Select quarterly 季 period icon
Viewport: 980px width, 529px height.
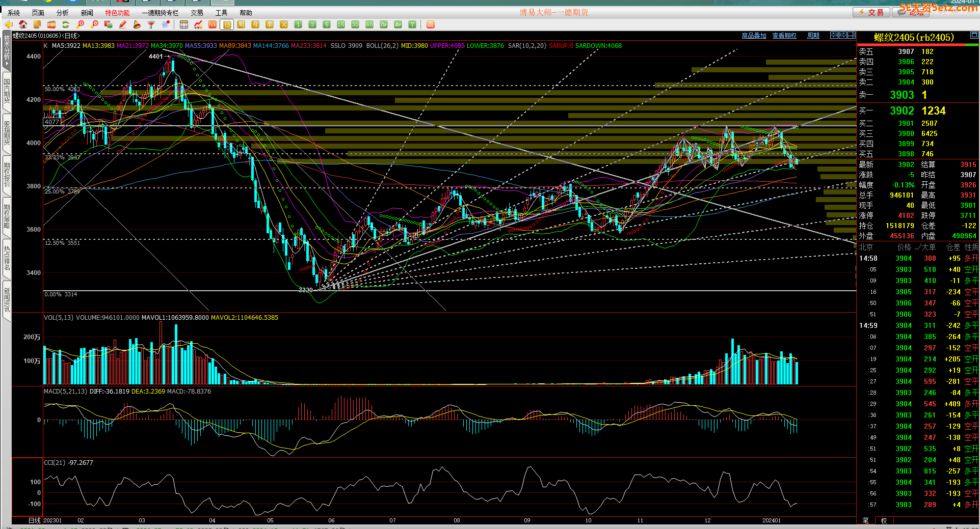point(270,24)
